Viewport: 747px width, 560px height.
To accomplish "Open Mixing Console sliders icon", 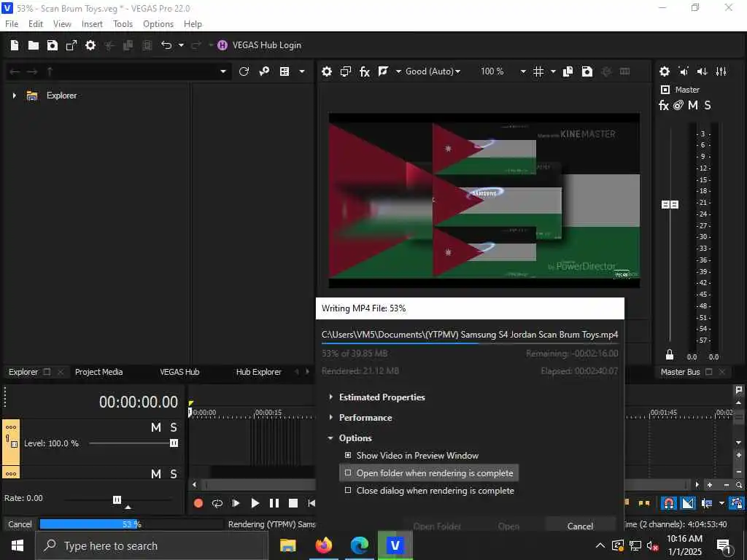I will pos(721,71).
